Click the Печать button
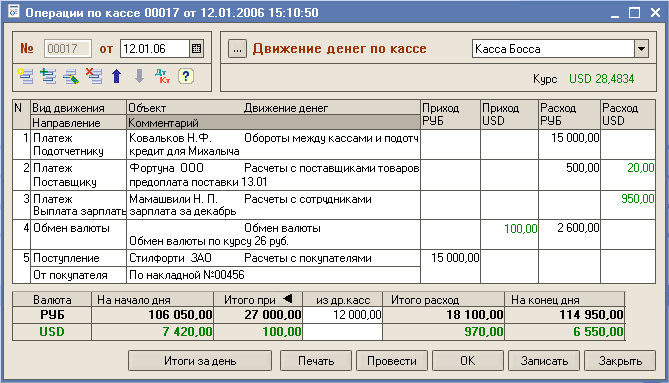 (316, 361)
